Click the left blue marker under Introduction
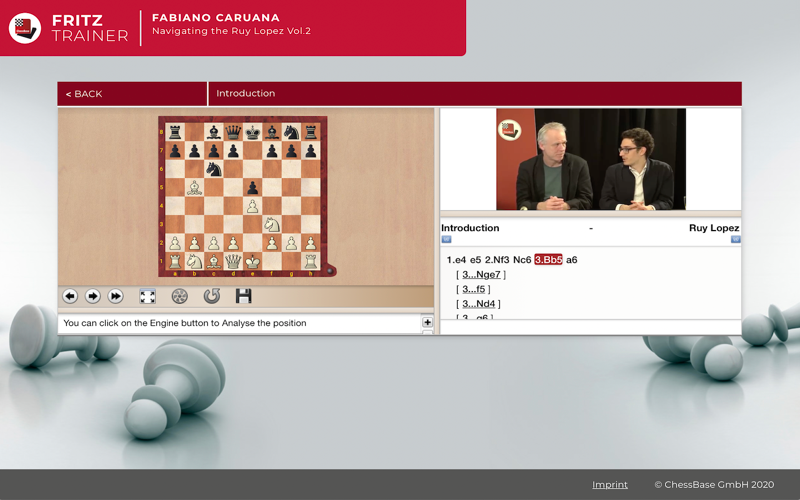 (446, 239)
